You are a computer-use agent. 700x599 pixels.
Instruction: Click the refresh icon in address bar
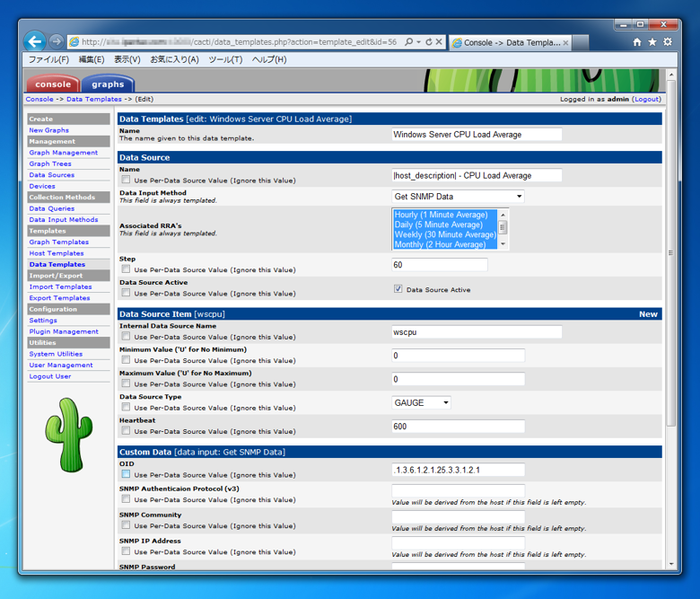429,41
